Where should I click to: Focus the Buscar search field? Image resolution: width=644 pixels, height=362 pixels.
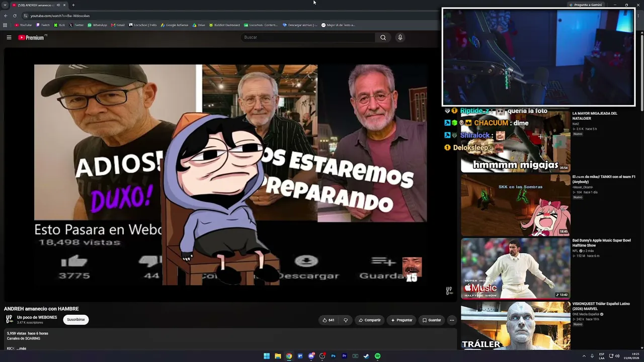[308, 37]
